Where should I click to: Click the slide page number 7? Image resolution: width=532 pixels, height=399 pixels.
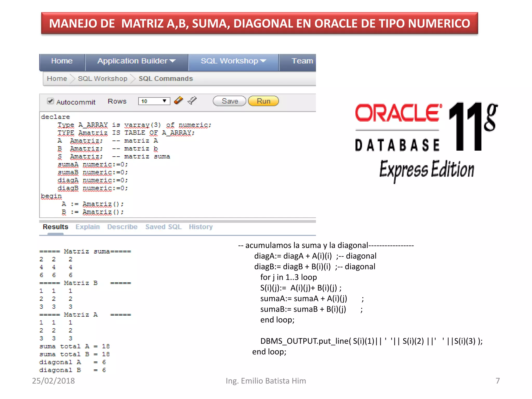click(497, 381)
